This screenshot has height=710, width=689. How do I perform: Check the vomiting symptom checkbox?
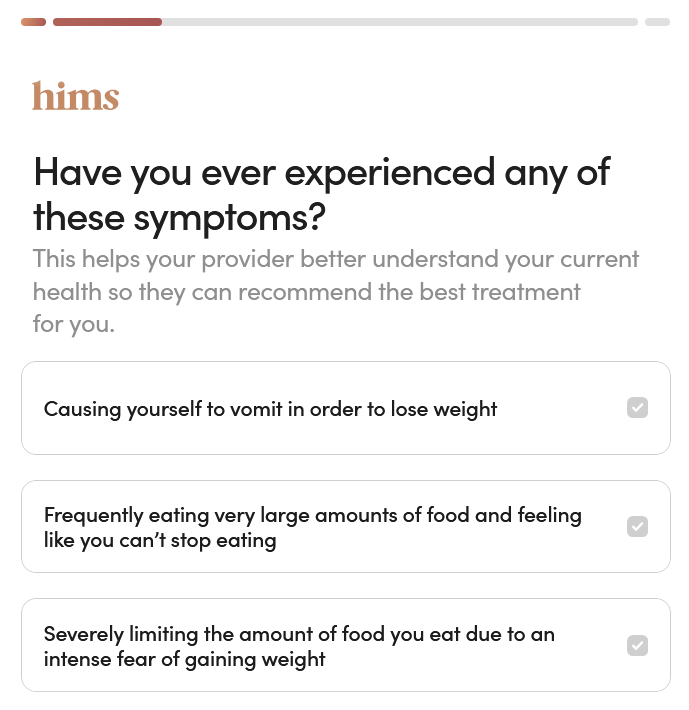637,408
